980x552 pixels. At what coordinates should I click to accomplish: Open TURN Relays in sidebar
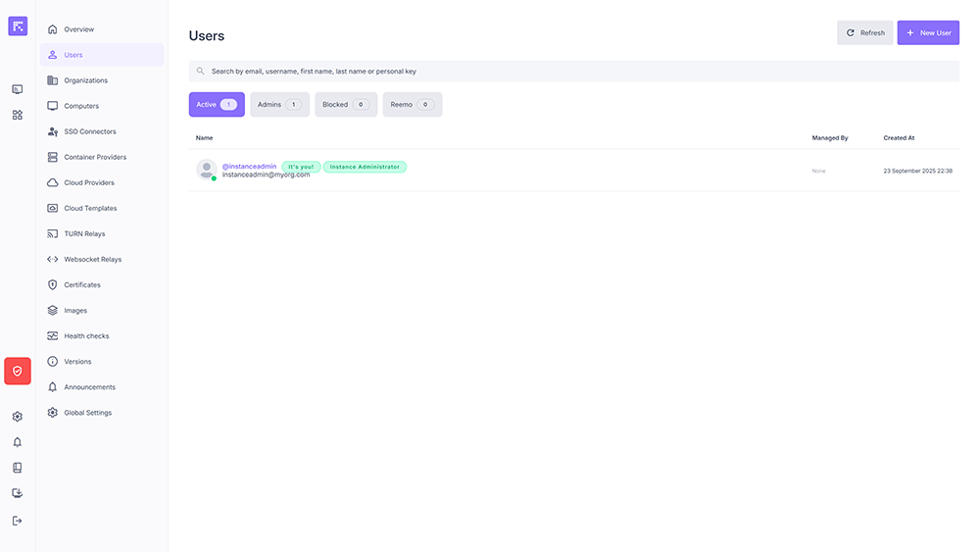pos(84,233)
